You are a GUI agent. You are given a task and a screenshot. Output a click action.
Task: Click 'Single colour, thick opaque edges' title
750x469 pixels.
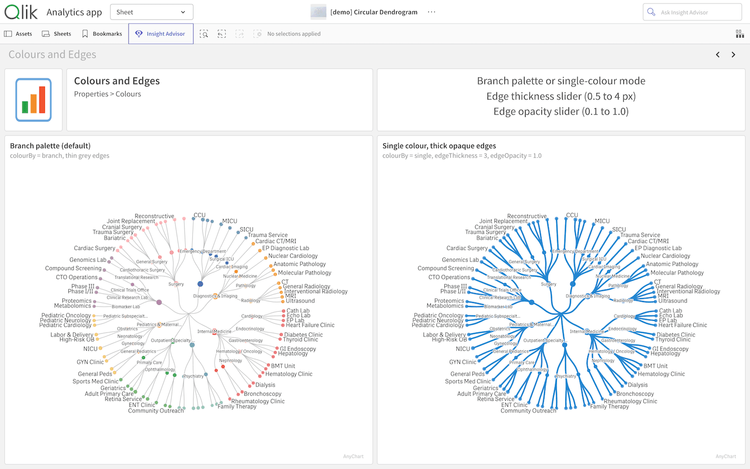tap(439, 146)
